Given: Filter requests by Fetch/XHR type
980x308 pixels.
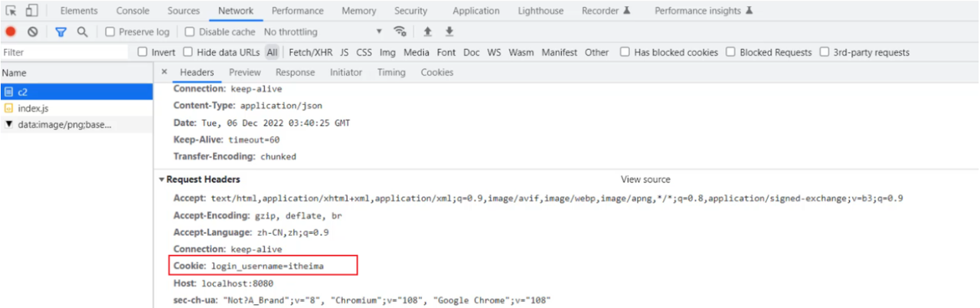Looking at the screenshot, I should point(311,53).
